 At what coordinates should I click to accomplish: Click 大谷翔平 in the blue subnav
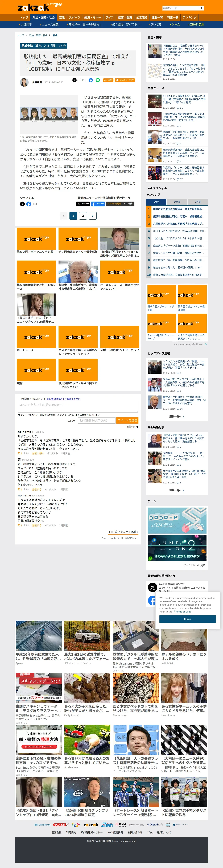26,24
